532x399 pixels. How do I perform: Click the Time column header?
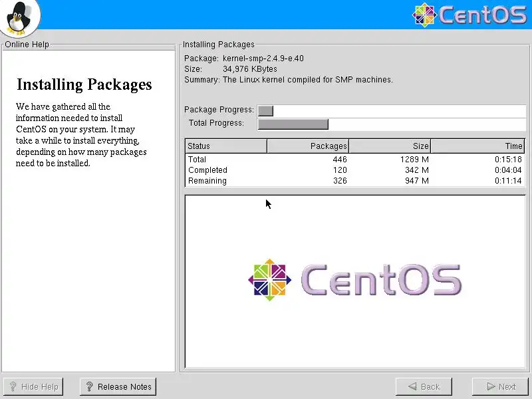pos(477,146)
